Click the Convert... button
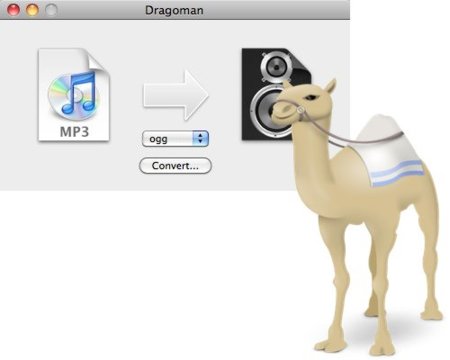Viewport: 450px width, 360px height. (x=175, y=166)
